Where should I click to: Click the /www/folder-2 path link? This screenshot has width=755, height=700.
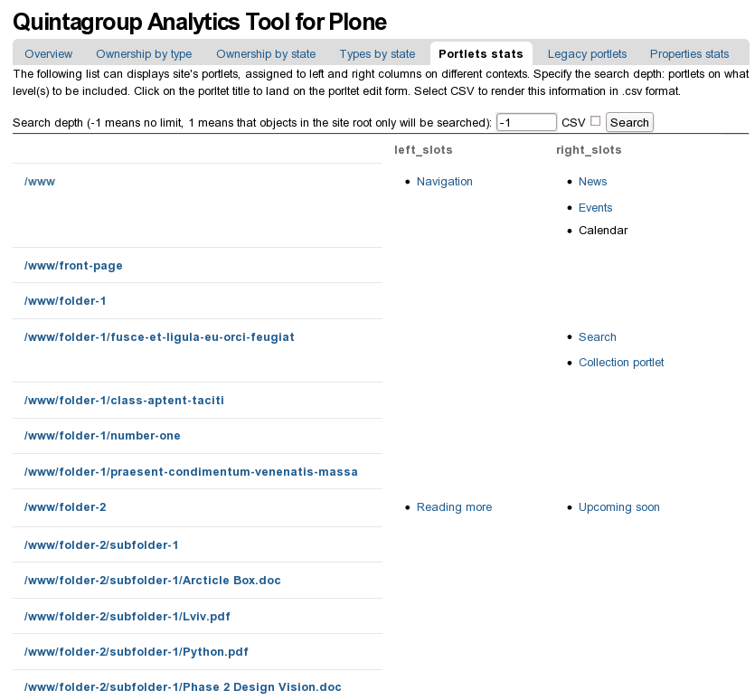pos(65,507)
